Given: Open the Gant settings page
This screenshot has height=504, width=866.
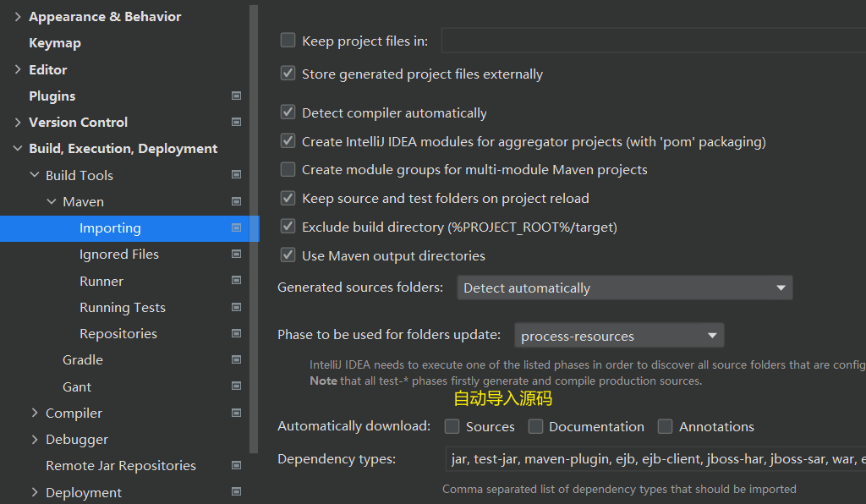Looking at the screenshot, I should [77, 387].
